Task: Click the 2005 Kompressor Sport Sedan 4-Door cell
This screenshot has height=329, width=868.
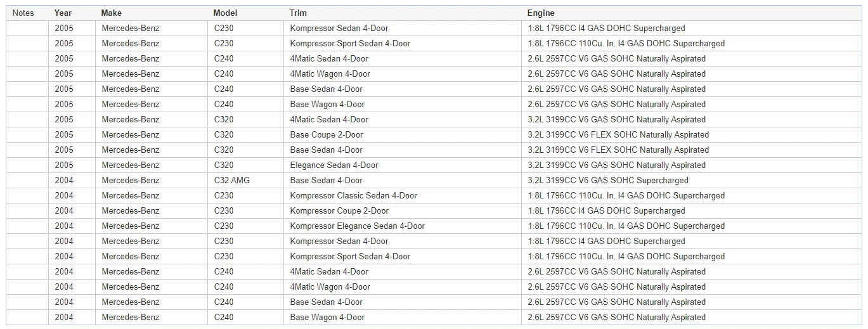Action: 403,44
